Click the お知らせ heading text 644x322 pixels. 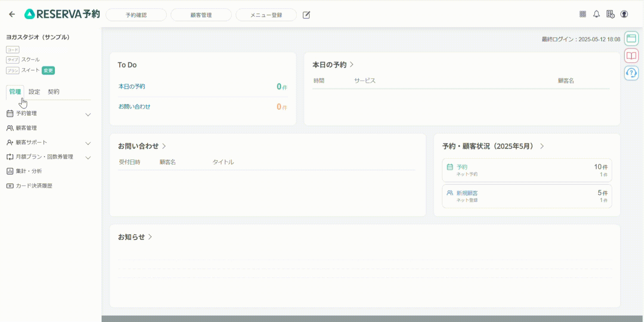131,237
